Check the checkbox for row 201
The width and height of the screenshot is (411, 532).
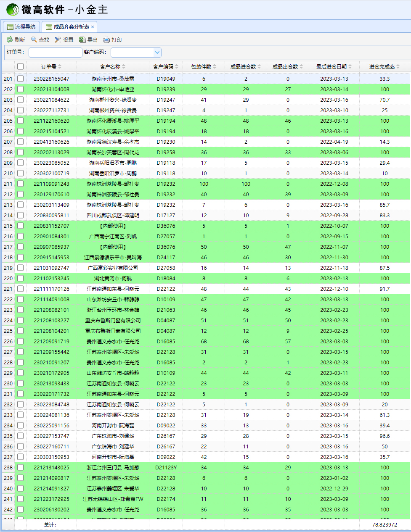click(20, 79)
